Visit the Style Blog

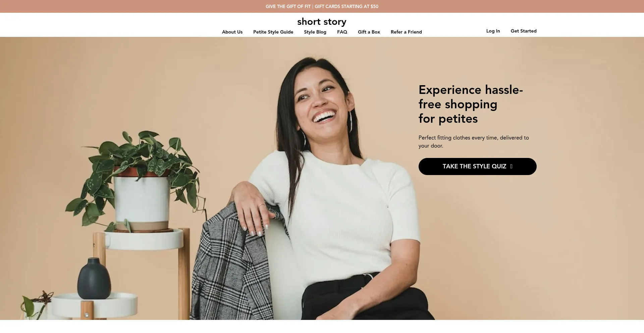[315, 32]
